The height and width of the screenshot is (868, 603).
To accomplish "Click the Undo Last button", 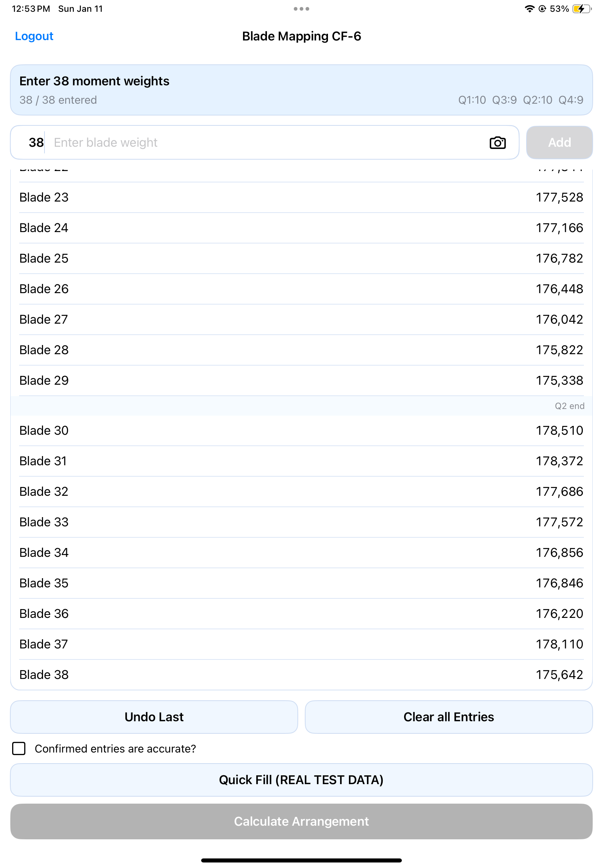I will [154, 717].
